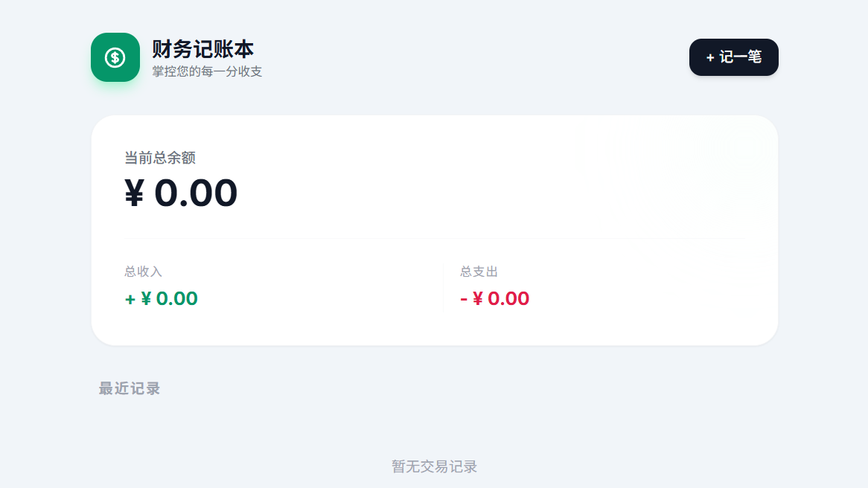Select the "当前总余额" label

coord(160,158)
